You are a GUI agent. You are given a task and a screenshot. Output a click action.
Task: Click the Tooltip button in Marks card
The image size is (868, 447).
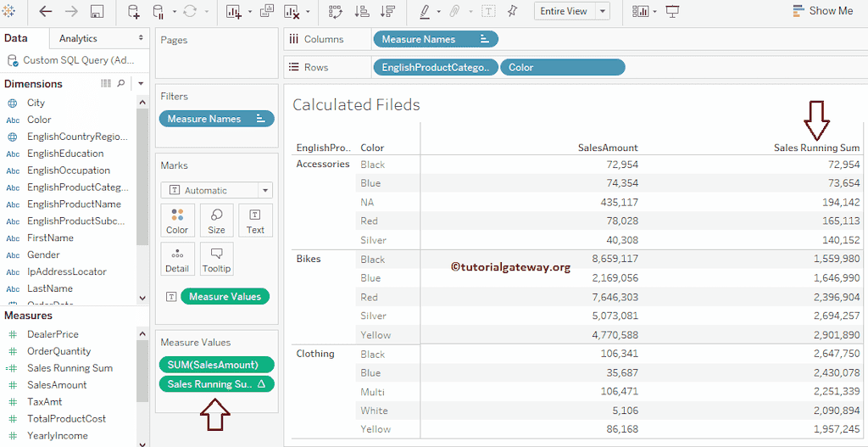coord(216,259)
